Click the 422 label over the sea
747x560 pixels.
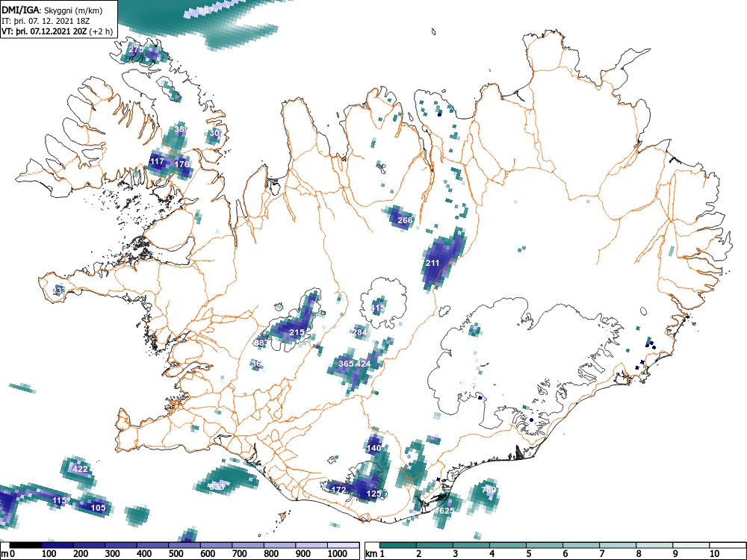(x=80, y=469)
